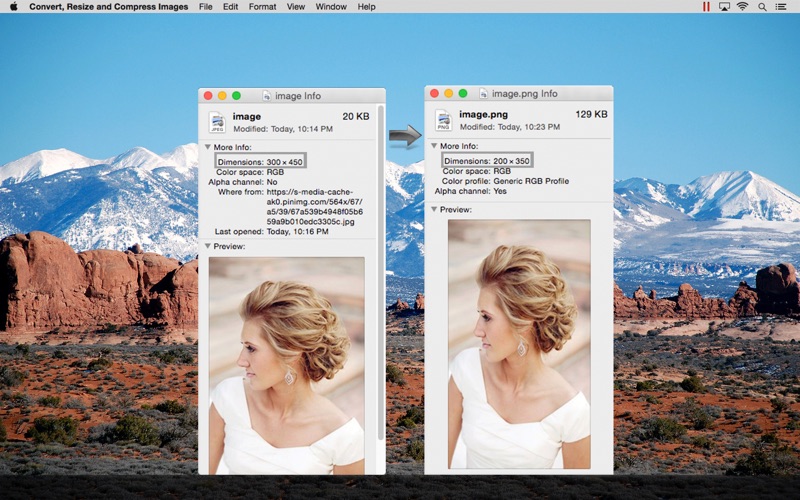Collapse Preview section in image.png Info window
Viewport: 800px width, 500px height.
coord(434,209)
